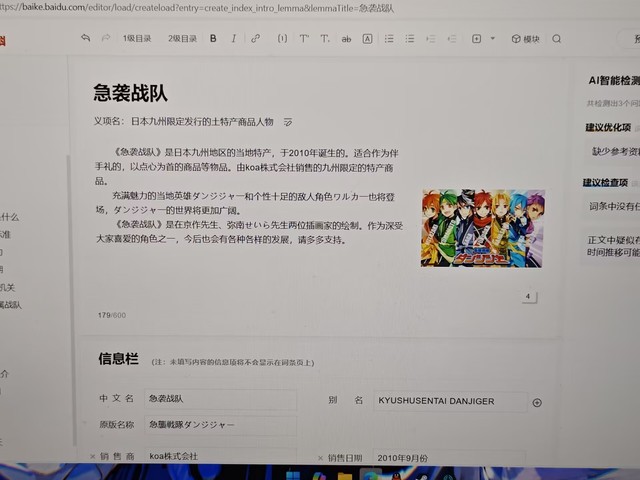This screenshot has height=480, width=640.
Task: Add another 别名 with the plus icon
Action: (537, 402)
